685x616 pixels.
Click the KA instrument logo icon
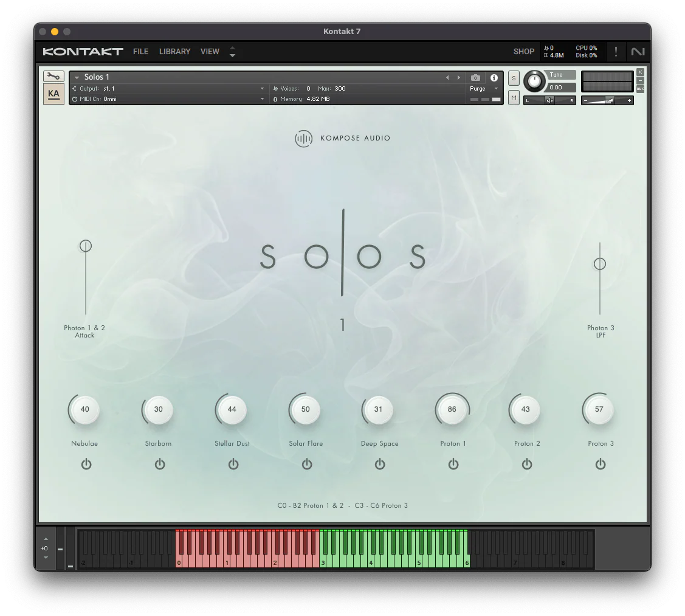tap(53, 94)
